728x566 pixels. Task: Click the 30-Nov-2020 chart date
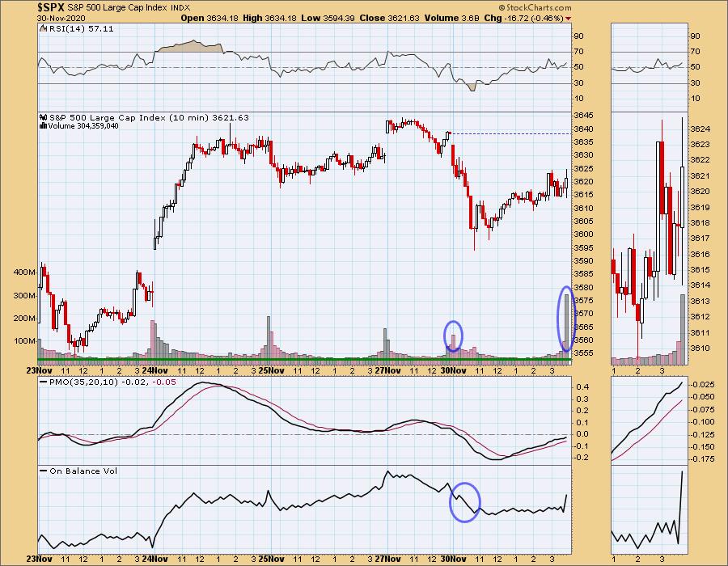(x=61, y=19)
